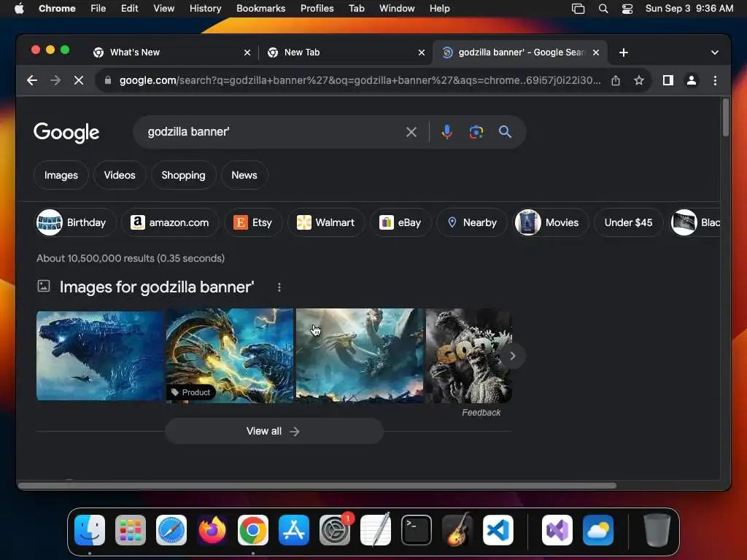
Task: Open the black-and-white Godzilla thumbnail
Action: pos(469,356)
